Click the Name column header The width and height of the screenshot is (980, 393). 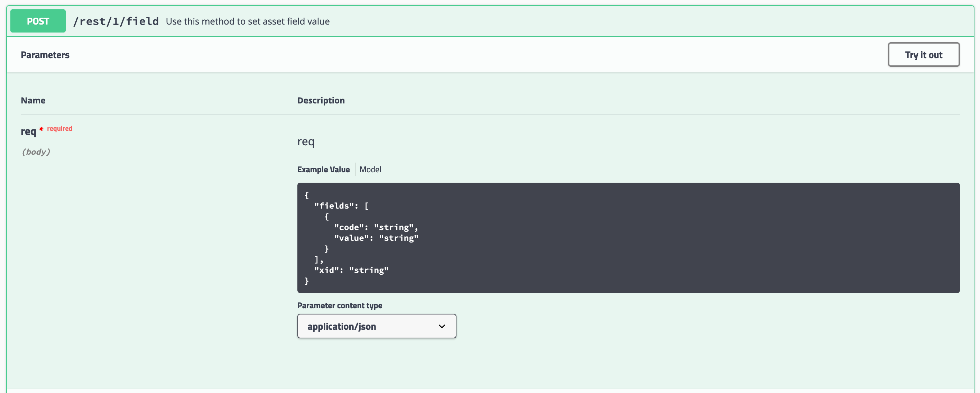point(33,100)
